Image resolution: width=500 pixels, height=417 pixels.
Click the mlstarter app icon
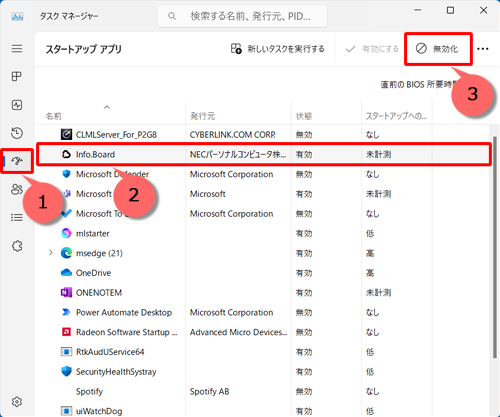(66, 233)
